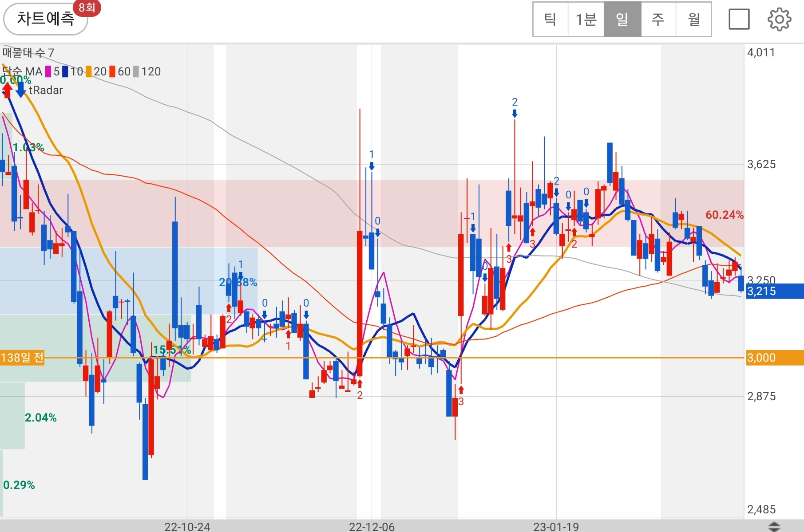Switch to the 틱 tick tab
The image size is (804, 532).
pyautogui.click(x=551, y=20)
